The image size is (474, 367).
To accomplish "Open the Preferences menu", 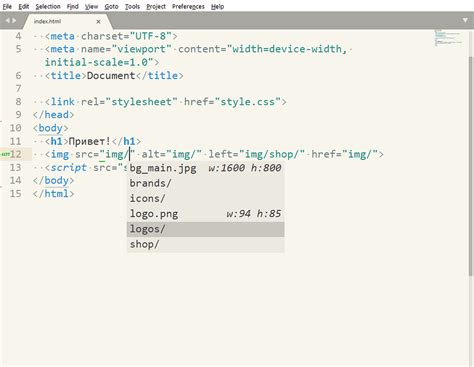I will [x=188, y=6].
